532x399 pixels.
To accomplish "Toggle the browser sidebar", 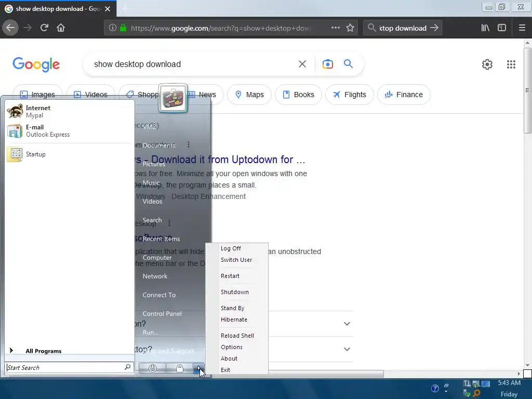I will click(x=502, y=28).
